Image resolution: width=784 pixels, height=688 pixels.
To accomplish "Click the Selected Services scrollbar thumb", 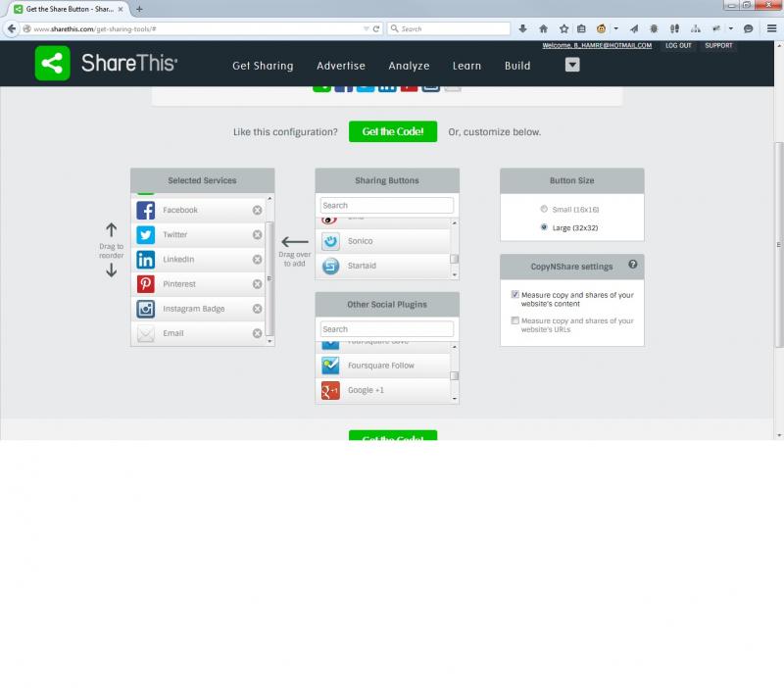I will pos(269,278).
